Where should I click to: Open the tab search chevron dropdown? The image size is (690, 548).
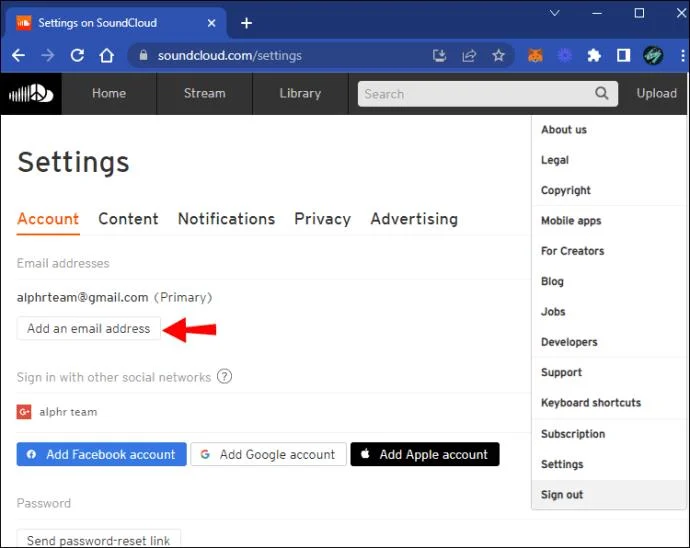click(554, 13)
